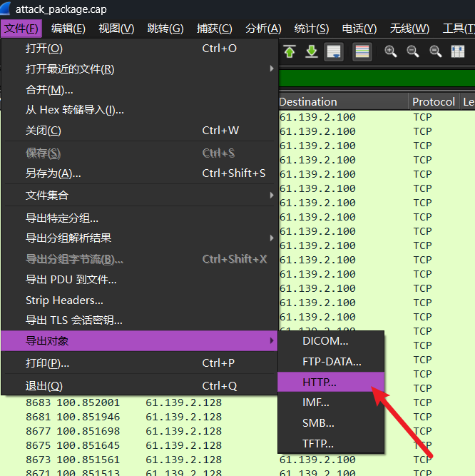
Task: Expand the 打开最近的文件(R) submenu
Action: tap(139, 69)
